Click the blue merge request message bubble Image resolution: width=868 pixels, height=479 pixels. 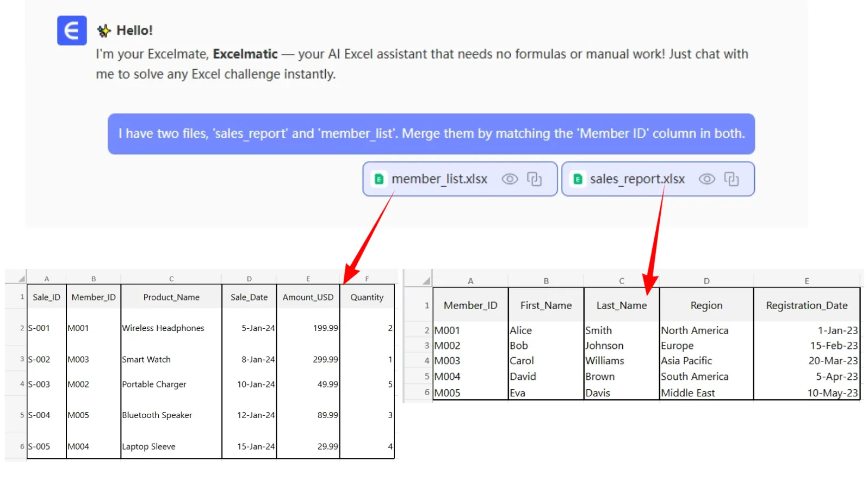(x=431, y=134)
